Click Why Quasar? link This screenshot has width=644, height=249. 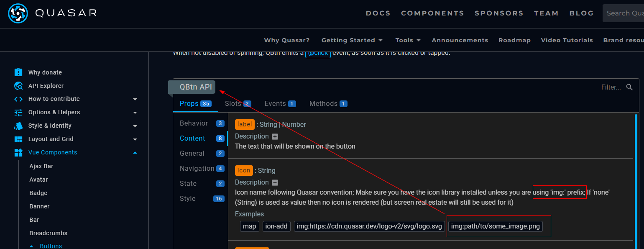[287, 40]
